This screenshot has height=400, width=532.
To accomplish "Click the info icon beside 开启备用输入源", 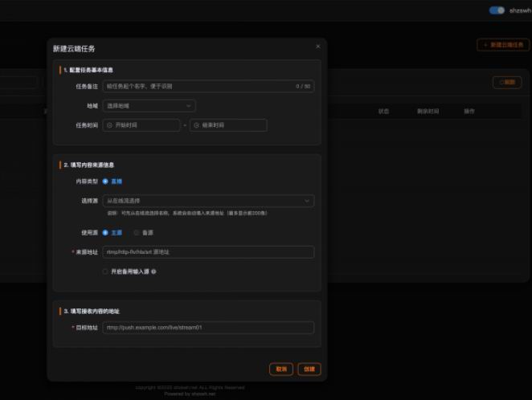I will [153, 271].
